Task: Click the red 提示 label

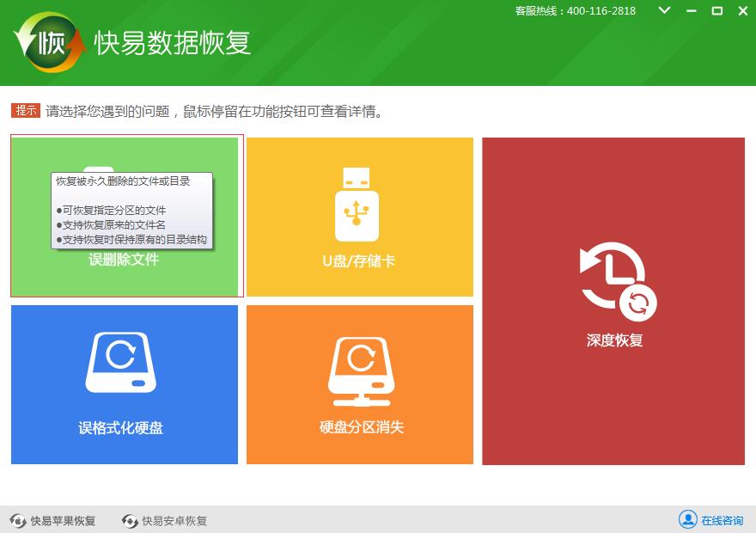Action: pos(26,110)
